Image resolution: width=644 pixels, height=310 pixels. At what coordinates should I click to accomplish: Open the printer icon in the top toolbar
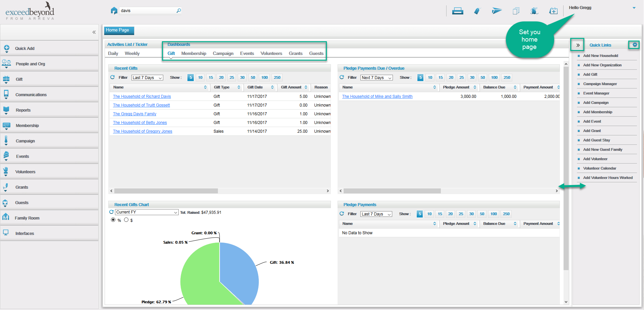coord(458,11)
